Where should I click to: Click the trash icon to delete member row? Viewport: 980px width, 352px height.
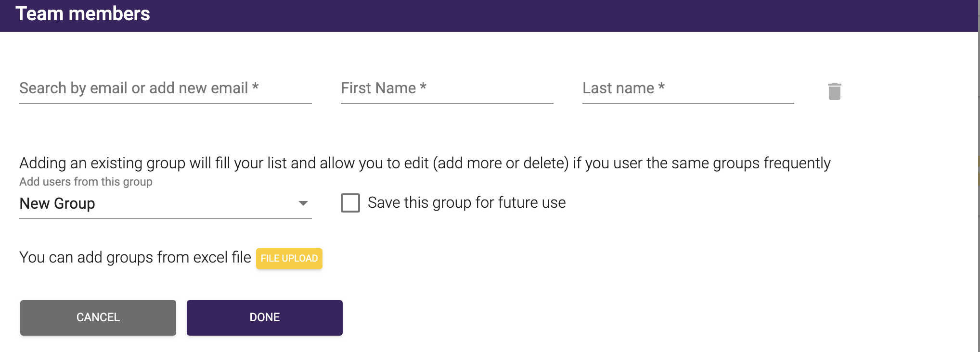pos(834,91)
